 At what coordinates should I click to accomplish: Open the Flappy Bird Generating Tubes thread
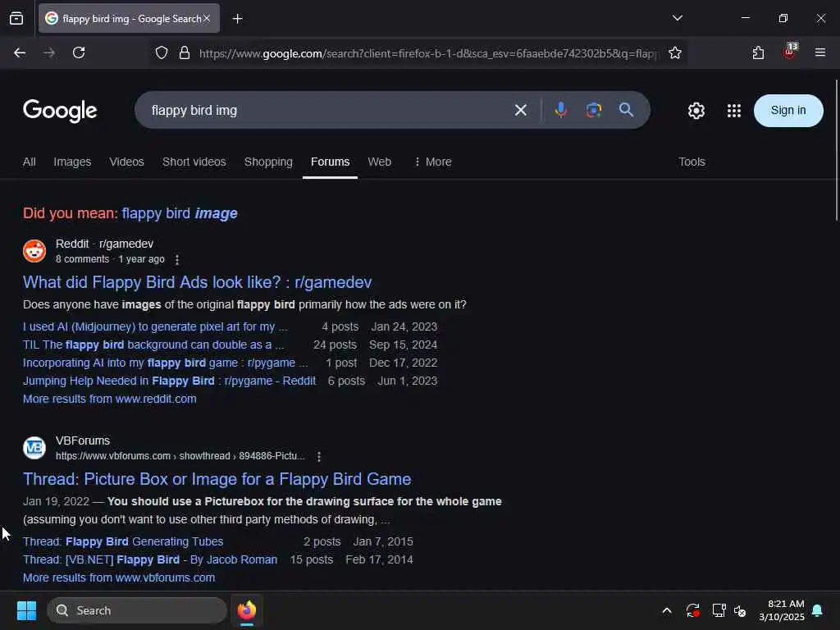[123, 541]
